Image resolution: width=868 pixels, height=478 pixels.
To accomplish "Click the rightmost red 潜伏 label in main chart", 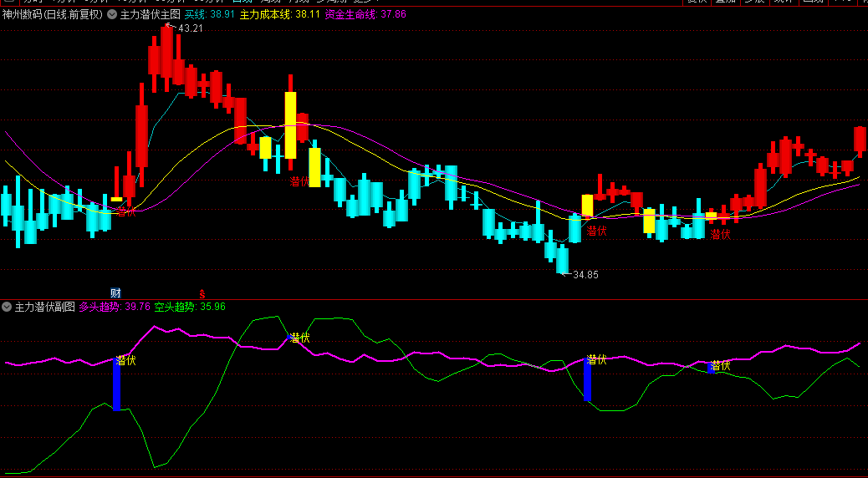I will click(x=720, y=234).
